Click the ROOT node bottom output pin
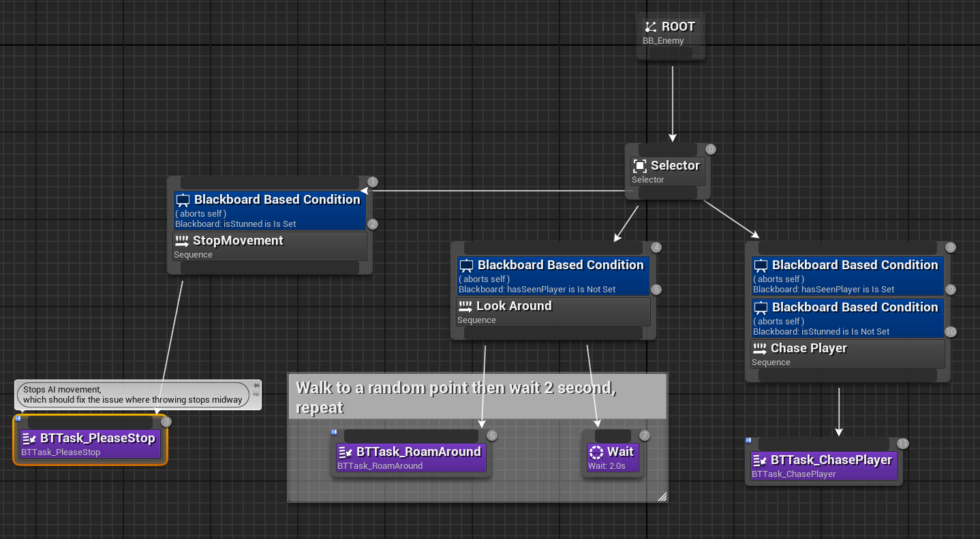 point(670,54)
